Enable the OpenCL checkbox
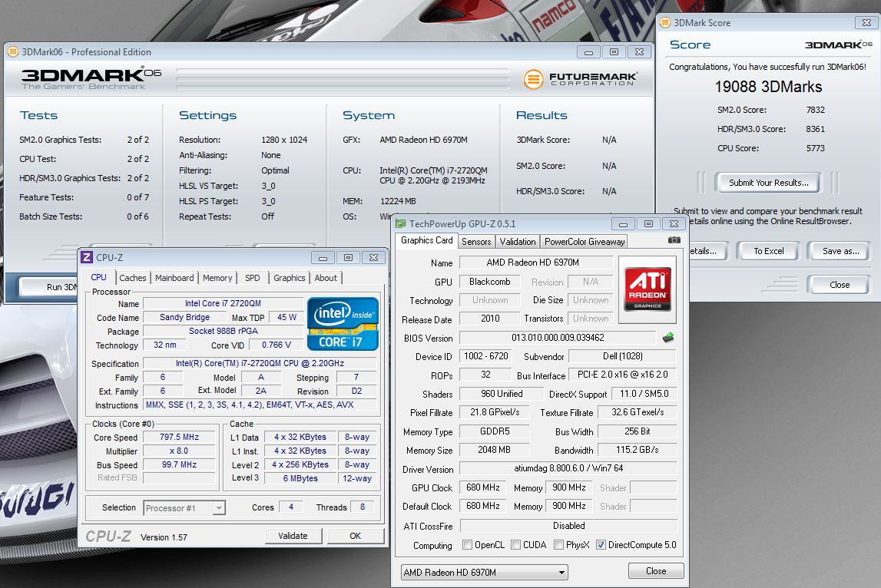Viewport: 881px width, 588px height. coord(467,545)
